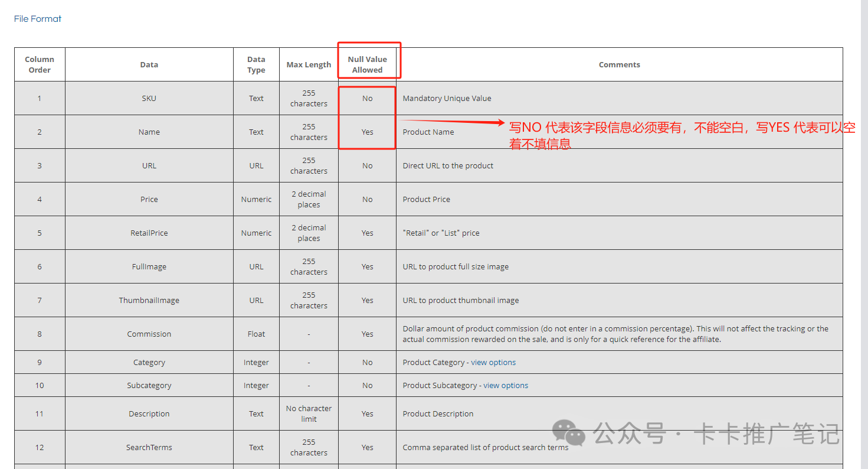Click the Subcategory data cell
868x469 pixels.
coord(149,385)
